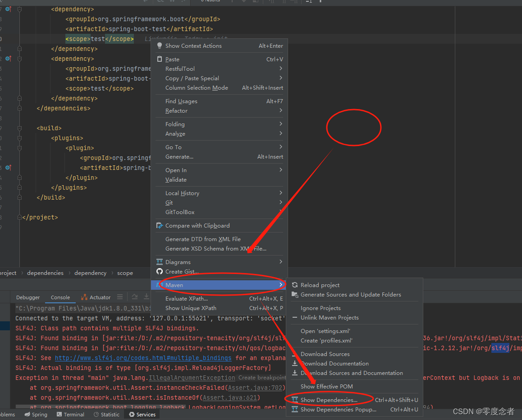The image size is (522, 420).
Task: Select Show Effective POM
Action: [355, 386]
